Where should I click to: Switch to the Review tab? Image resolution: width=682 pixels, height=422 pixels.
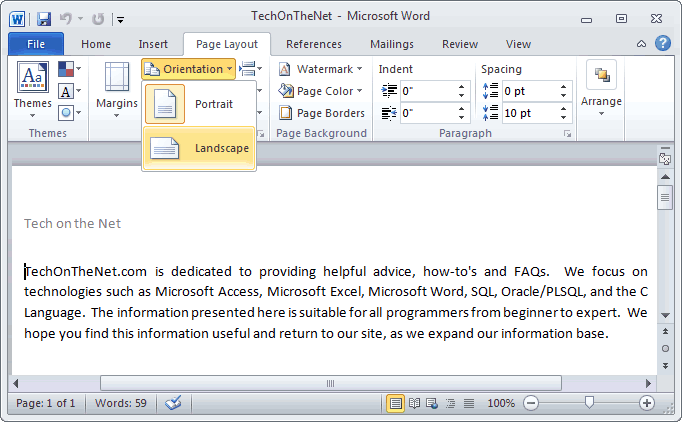(460, 44)
